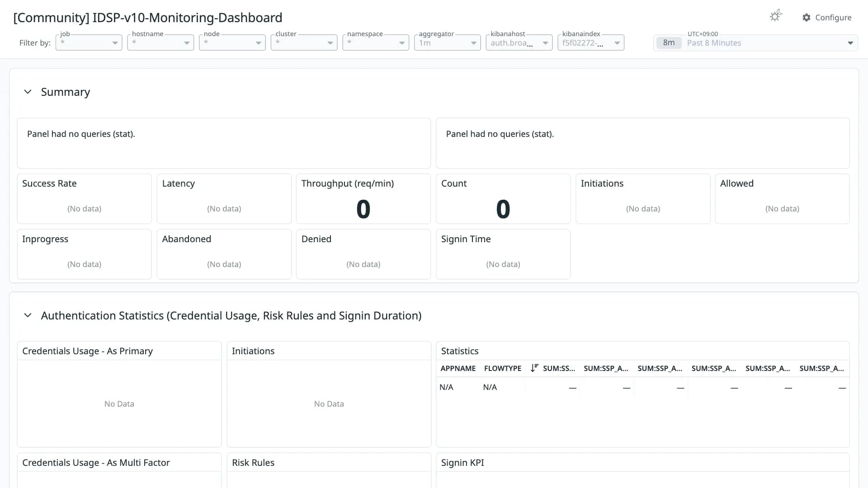Click the N/A cell under APPNAME

coord(446,387)
